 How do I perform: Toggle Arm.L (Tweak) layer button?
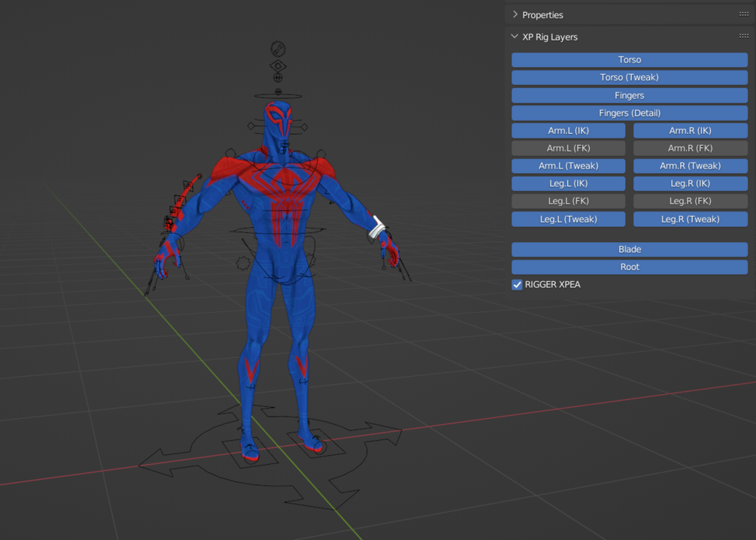coord(569,166)
